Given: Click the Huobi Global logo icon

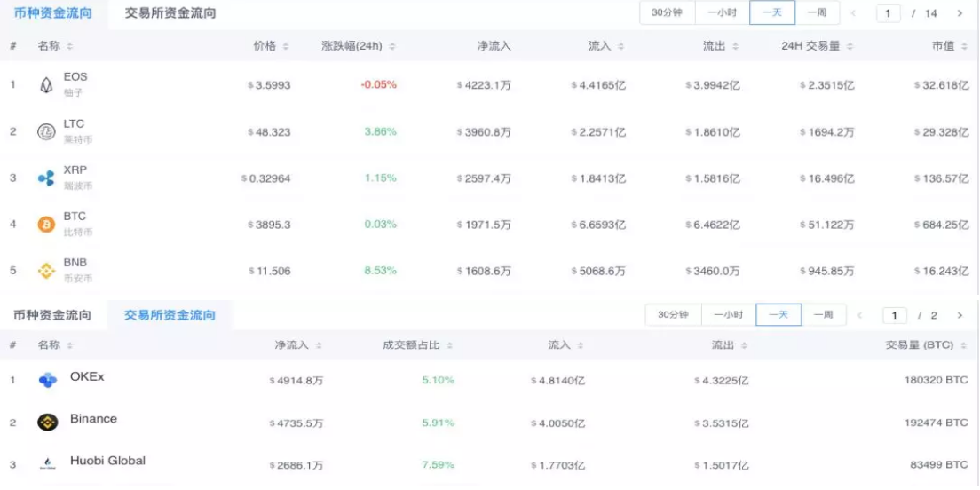Looking at the screenshot, I should click(48, 463).
